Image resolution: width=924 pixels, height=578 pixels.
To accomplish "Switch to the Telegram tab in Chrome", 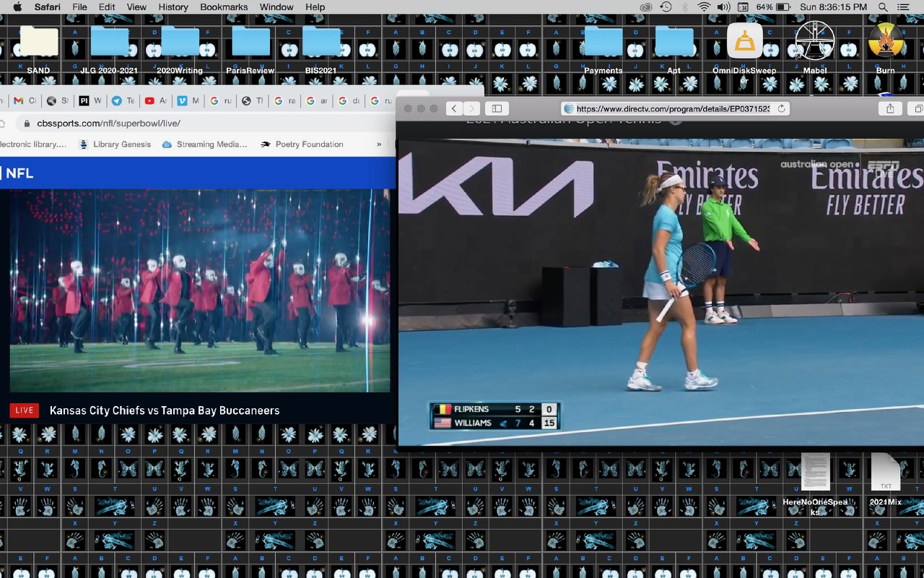I will (x=123, y=100).
